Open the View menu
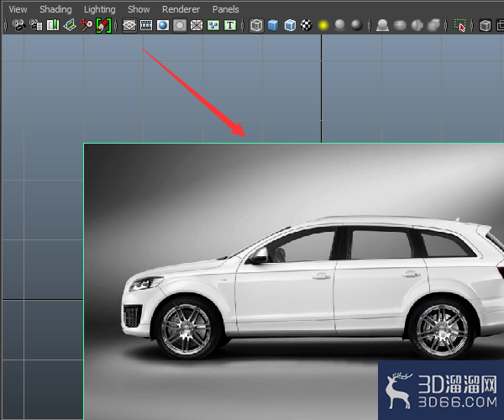 point(18,9)
